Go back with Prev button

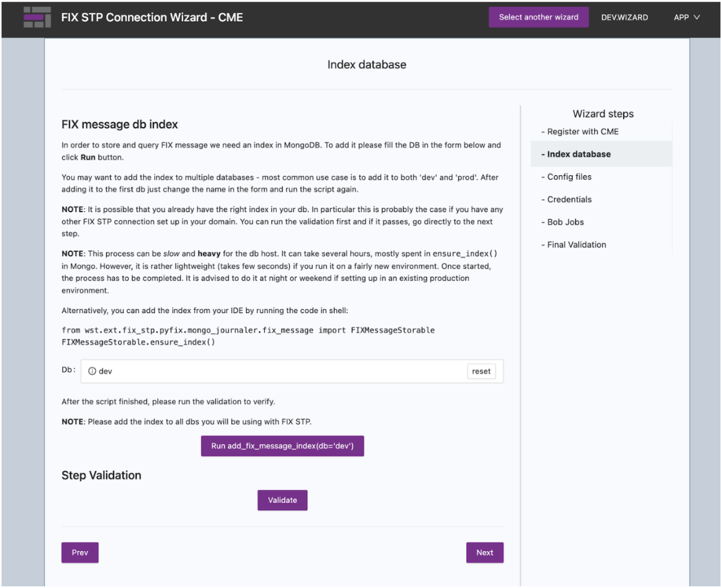pos(80,553)
